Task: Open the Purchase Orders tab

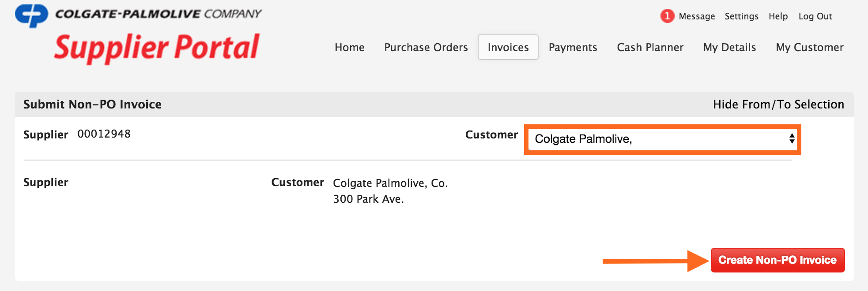Action: click(x=426, y=47)
